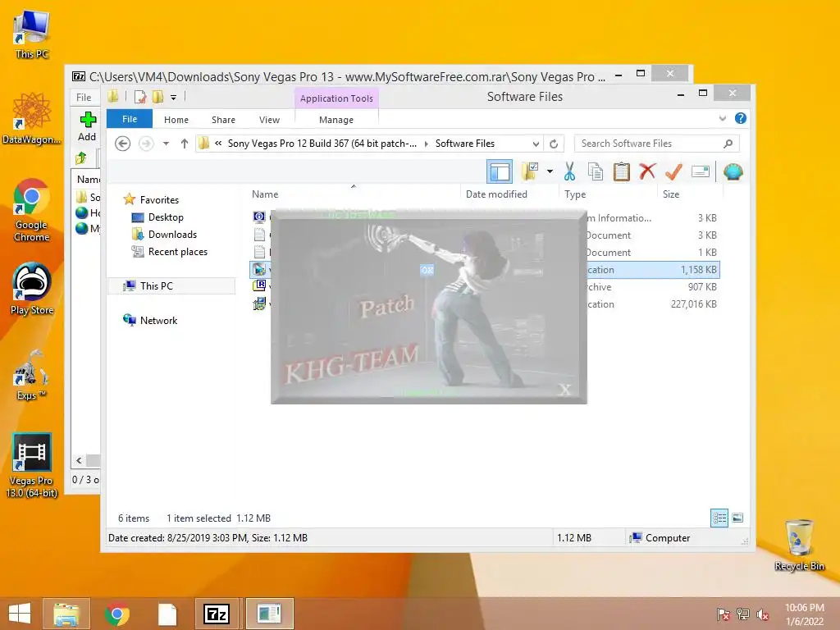This screenshot has height=630, width=840.
Task: Open This PC desktop shortcut
Action: click(x=32, y=33)
